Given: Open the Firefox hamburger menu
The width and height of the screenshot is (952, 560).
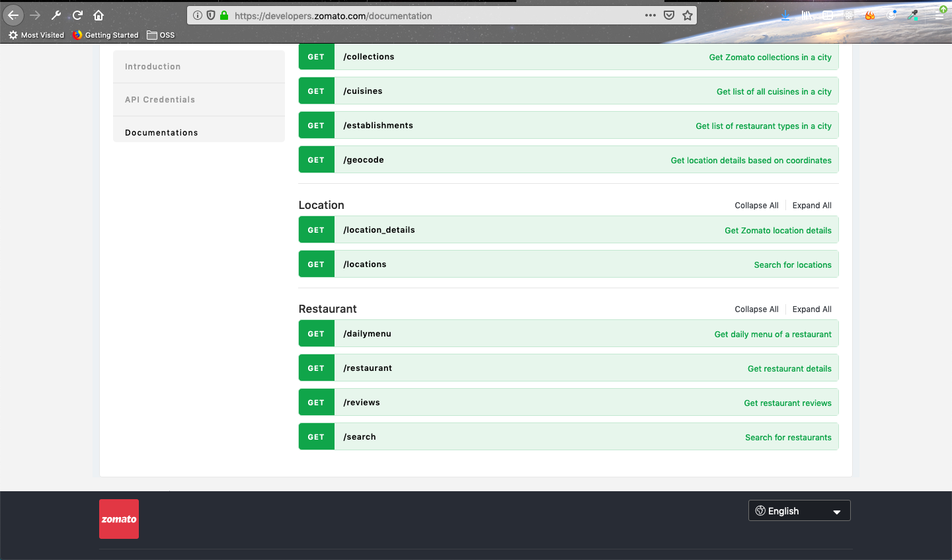Looking at the screenshot, I should 939,15.
